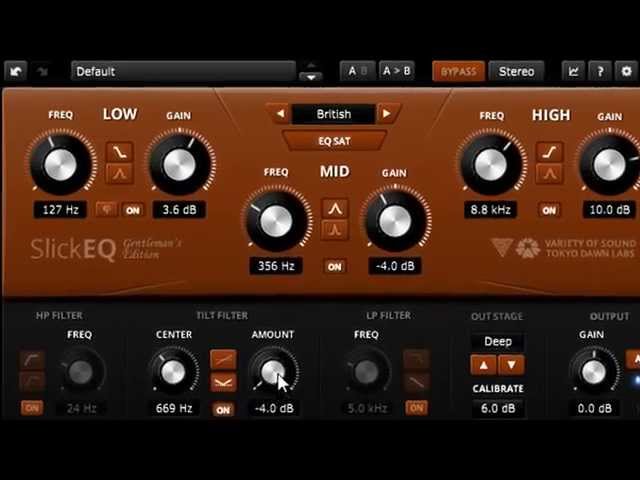The image size is (640, 480).
Task: Click the LOW FREQ knob
Action: pos(60,164)
